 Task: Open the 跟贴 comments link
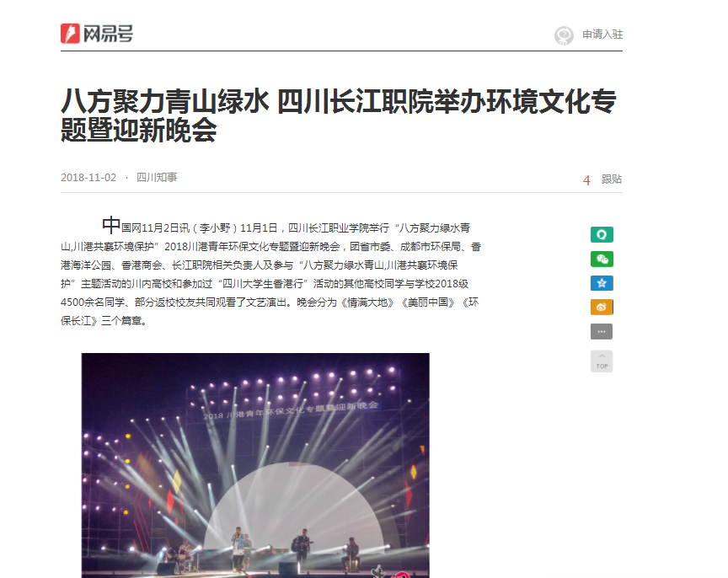(612, 179)
